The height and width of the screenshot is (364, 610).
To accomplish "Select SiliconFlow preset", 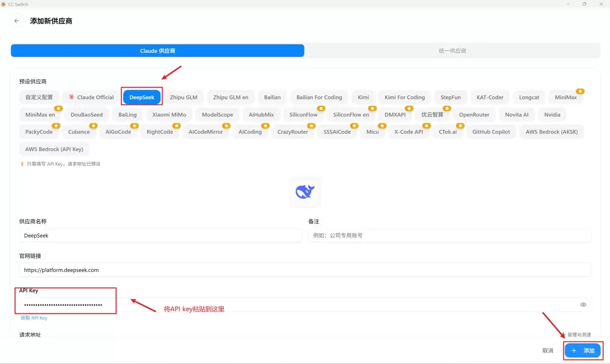I will tap(303, 115).
